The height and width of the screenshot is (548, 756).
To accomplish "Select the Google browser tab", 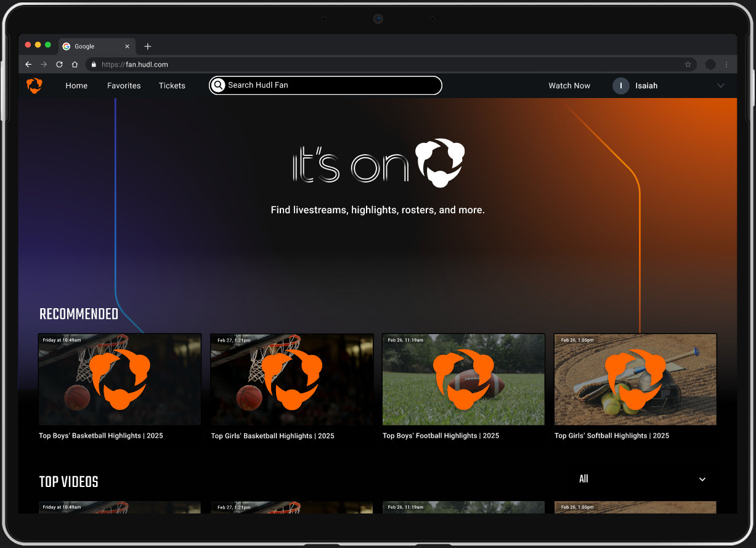I will pyautogui.click(x=97, y=46).
